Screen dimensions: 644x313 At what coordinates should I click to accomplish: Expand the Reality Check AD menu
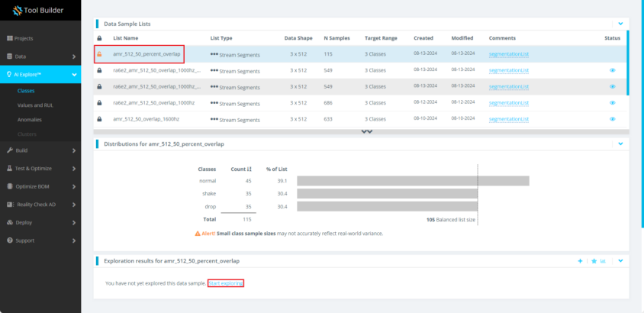tap(40, 204)
